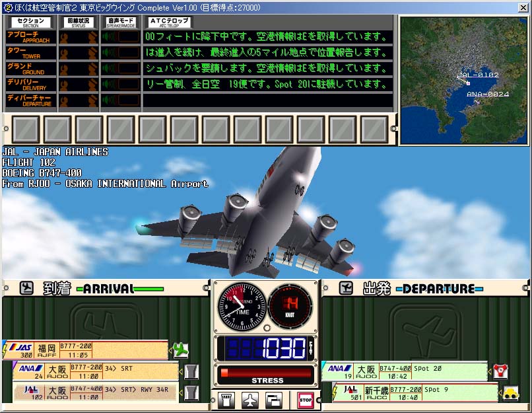
Task: Click the Delivery line status headset icon
Action: 64,85
